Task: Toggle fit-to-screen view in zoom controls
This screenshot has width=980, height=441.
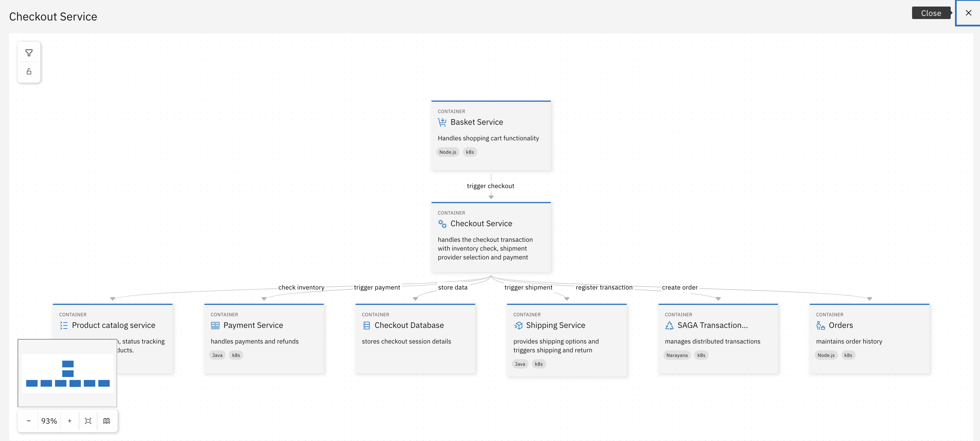Action: coord(88,421)
